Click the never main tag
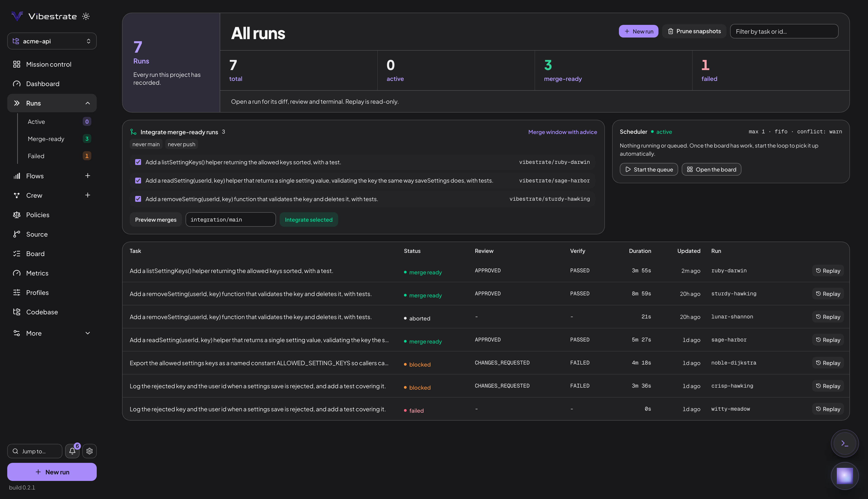 [x=146, y=144]
